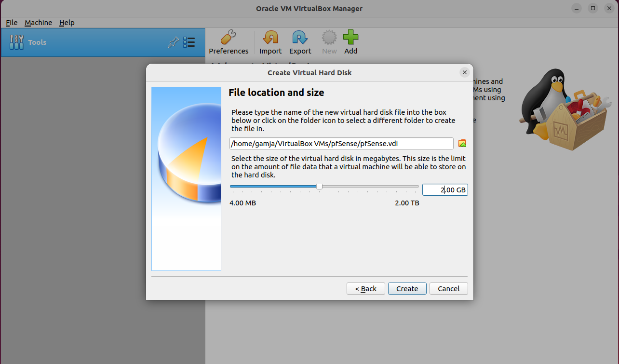Open the Tools list menu icon
The height and width of the screenshot is (364, 619).
coord(189,42)
